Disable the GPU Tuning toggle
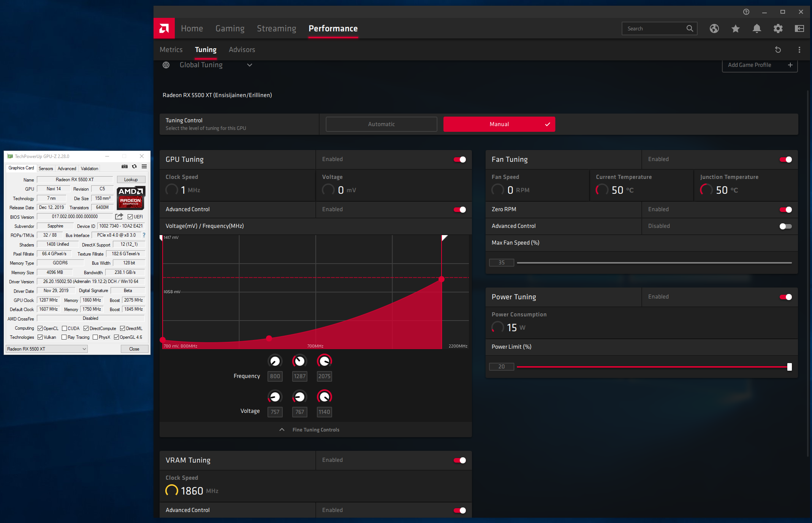Image resolution: width=812 pixels, height=523 pixels. [x=460, y=160]
